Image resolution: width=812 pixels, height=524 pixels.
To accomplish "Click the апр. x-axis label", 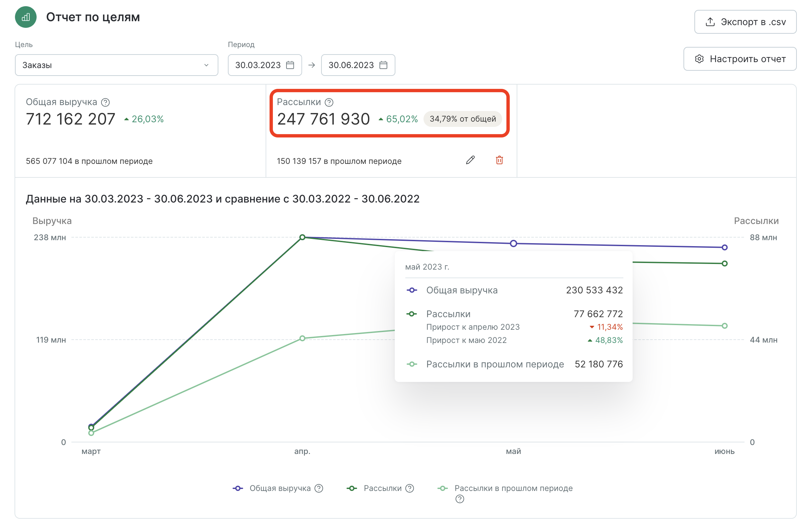I will tap(302, 451).
